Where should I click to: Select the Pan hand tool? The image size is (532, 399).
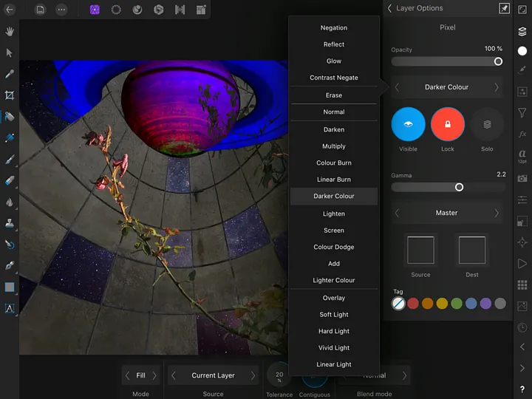point(10,31)
